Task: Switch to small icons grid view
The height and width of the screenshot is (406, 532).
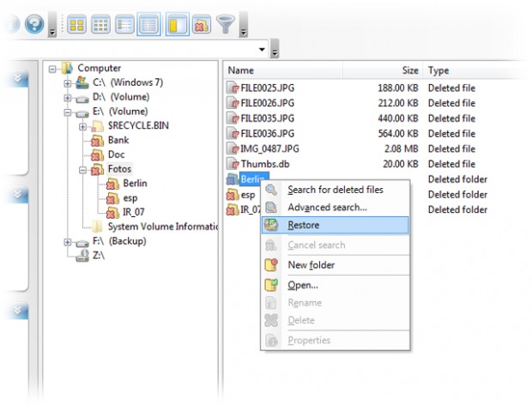Action: click(x=100, y=25)
